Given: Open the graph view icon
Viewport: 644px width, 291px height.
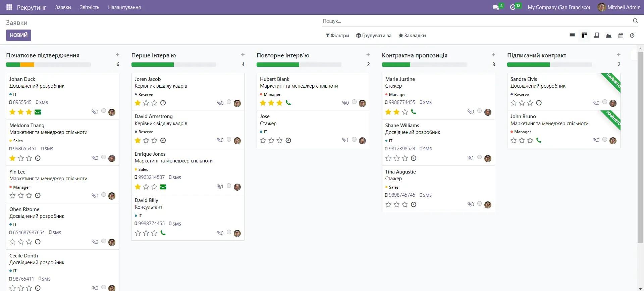Looking at the screenshot, I should point(608,35).
